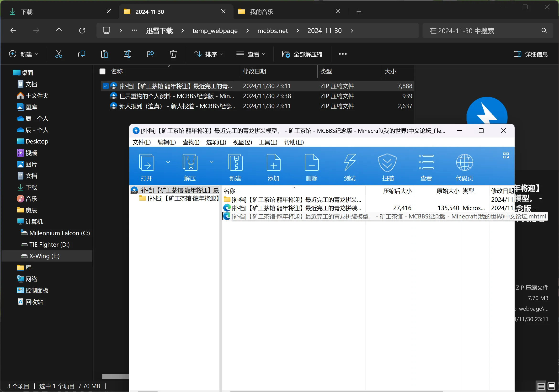Uncheck the checkbox of the 7,888 ZIP file
Screen dimensions: 559x392
[105, 86]
